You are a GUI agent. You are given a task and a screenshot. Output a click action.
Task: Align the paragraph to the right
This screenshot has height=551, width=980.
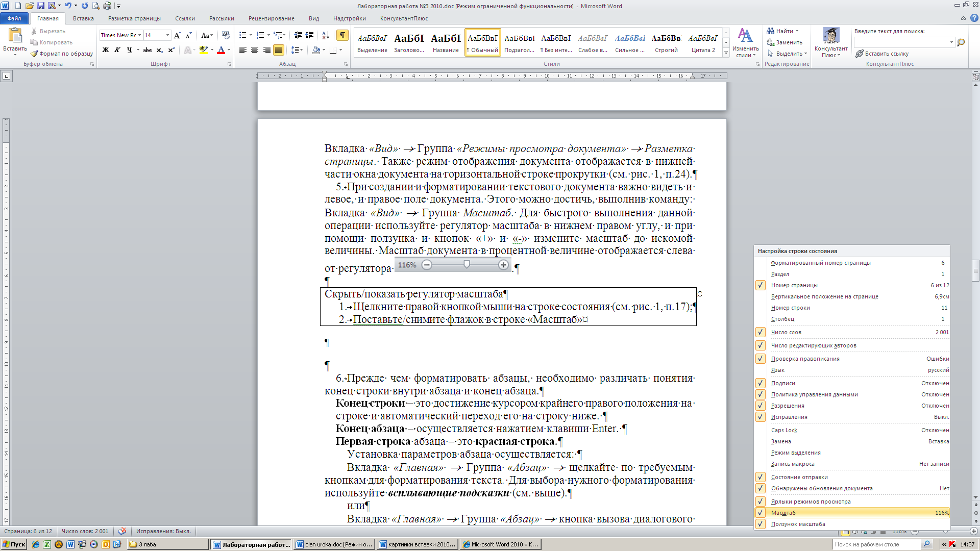point(266,50)
